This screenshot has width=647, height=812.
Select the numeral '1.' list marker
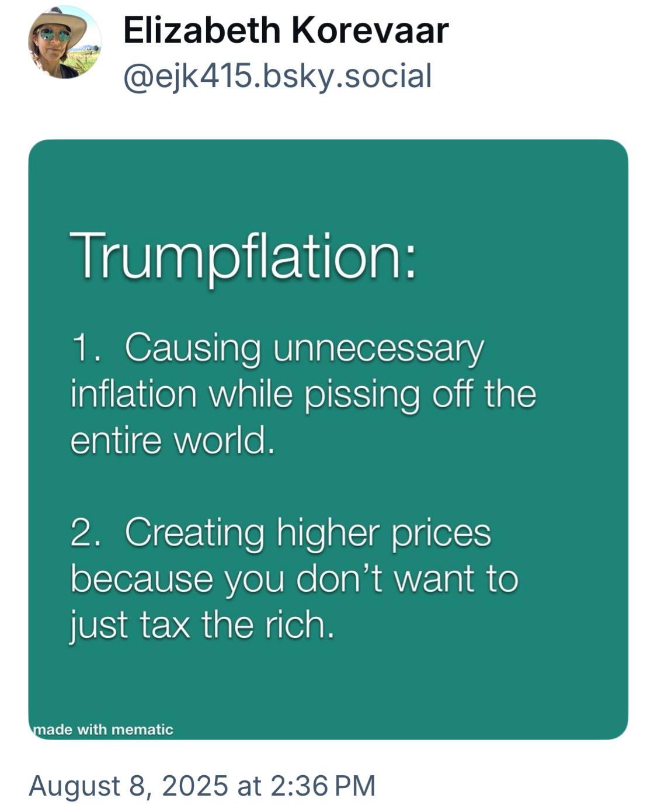tap(86, 348)
